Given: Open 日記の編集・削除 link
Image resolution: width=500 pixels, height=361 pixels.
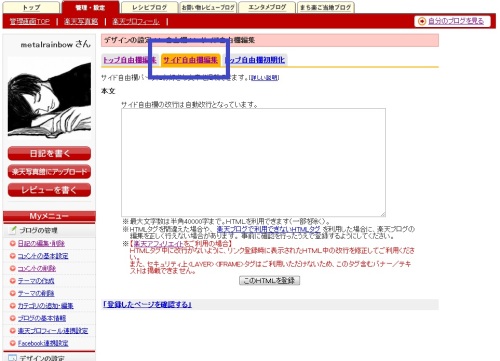Looking at the screenshot, I should [41, 243].
